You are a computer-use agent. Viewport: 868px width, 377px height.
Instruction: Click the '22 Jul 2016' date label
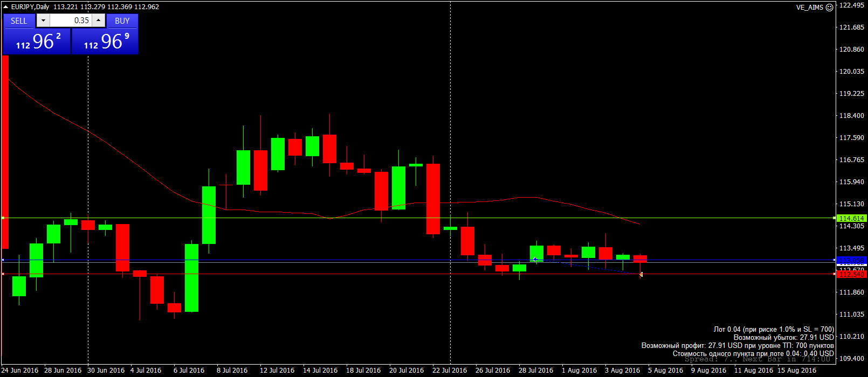(x=449, y=370)
